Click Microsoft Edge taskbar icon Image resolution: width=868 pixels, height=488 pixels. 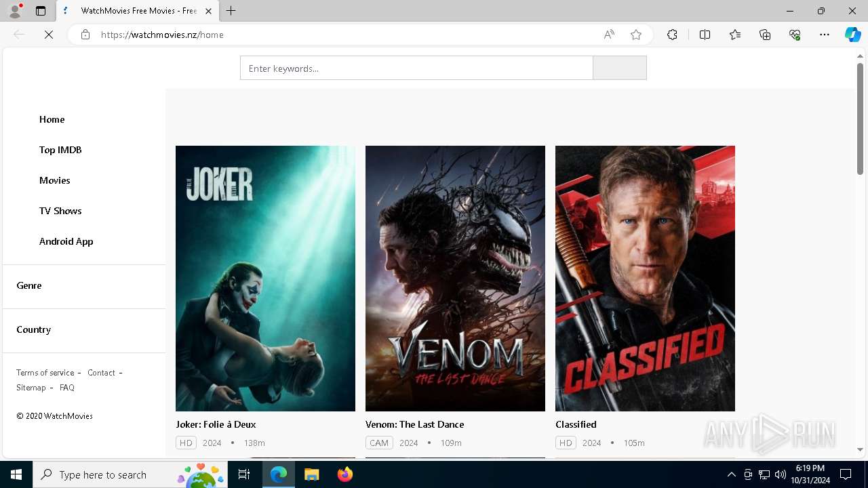click(279, 474)
